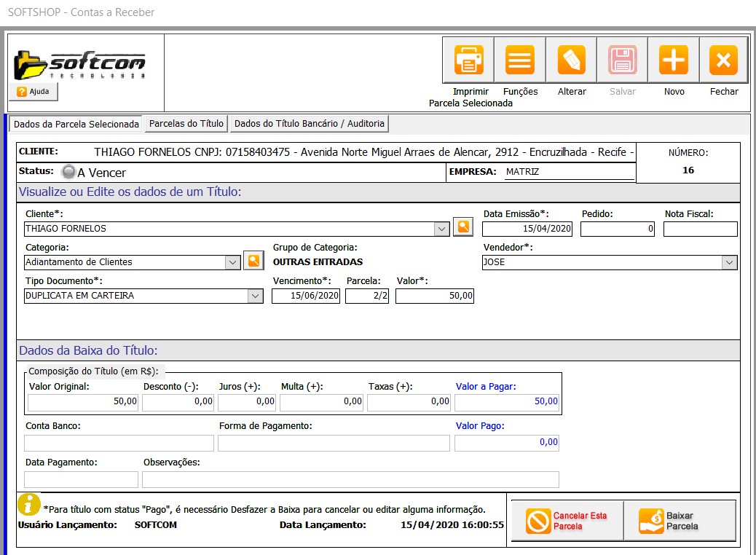Click the Novo plus icon
This screenshot has width=756, height=555.
pyautogui.click(x=674, y=60)
